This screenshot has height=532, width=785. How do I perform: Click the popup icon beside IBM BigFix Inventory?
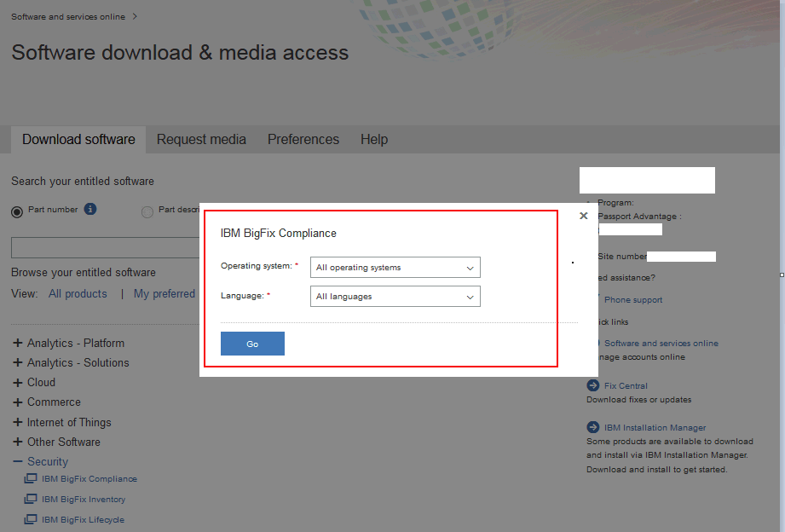tap(31, 499)
